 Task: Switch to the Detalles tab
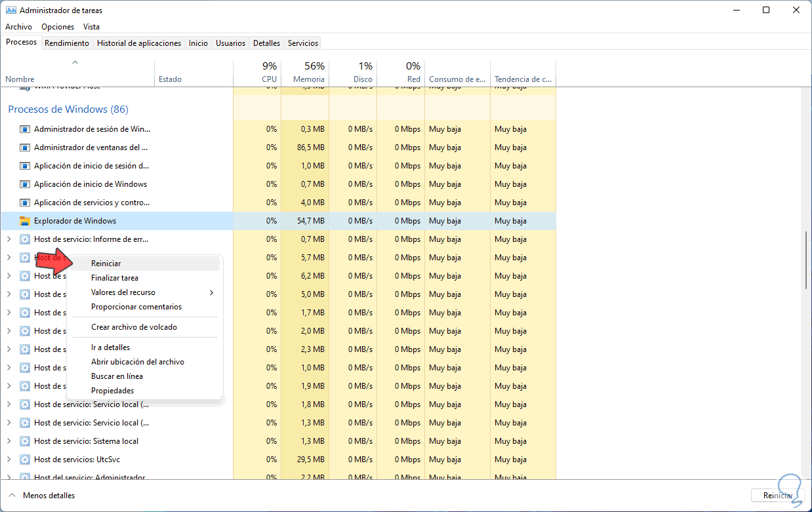[266, 43]
